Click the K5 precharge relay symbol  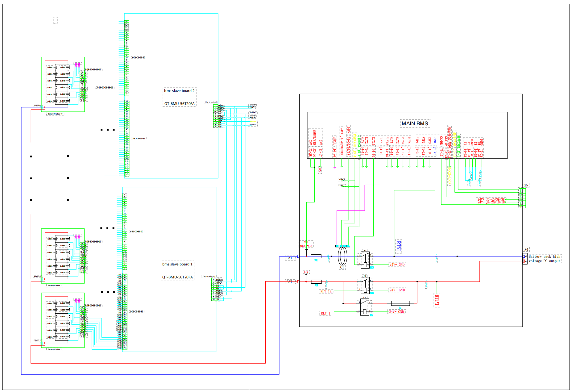pos(365,307)
